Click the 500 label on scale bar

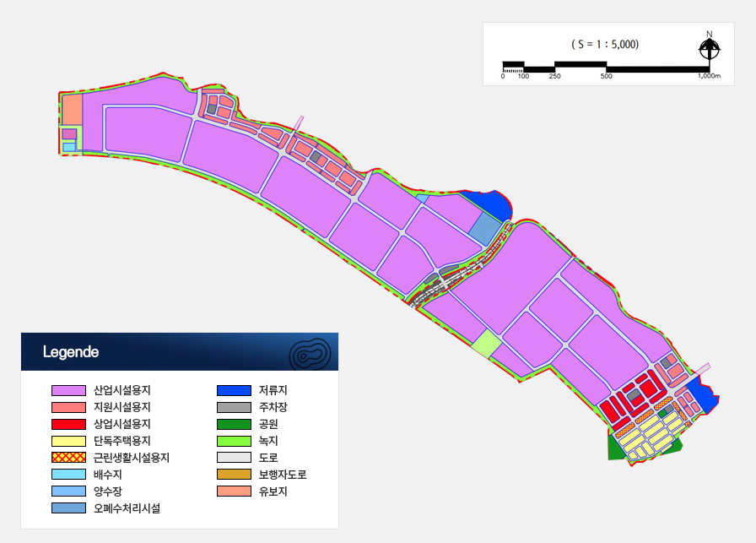coord(606,76)
